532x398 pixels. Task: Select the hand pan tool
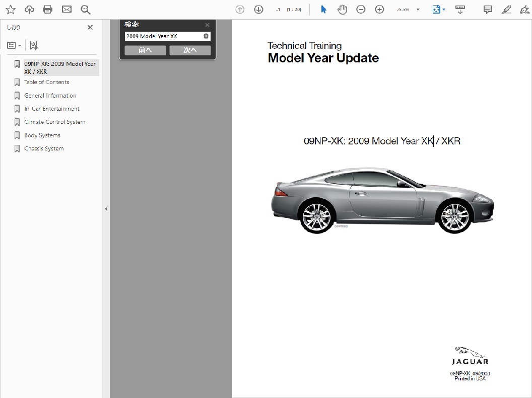[x=343, y=10]
